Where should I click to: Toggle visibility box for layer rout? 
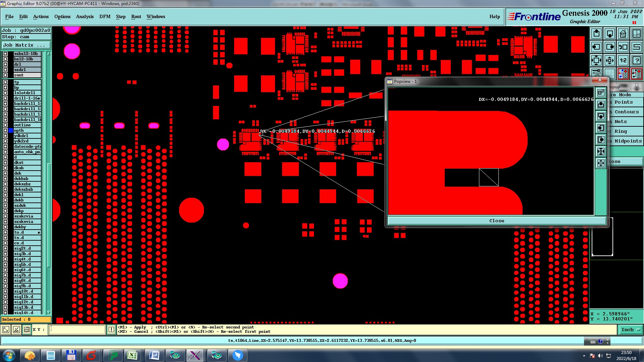(5, 75)
